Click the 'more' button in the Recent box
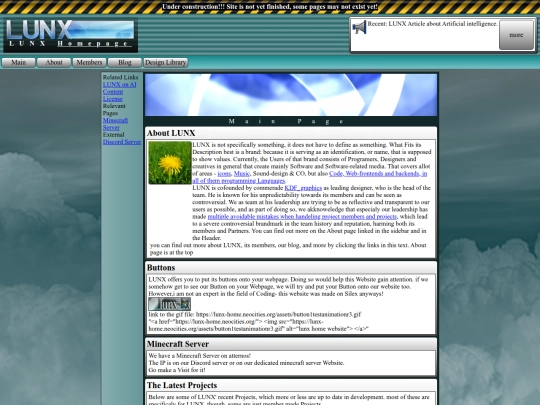 point(516,35)
